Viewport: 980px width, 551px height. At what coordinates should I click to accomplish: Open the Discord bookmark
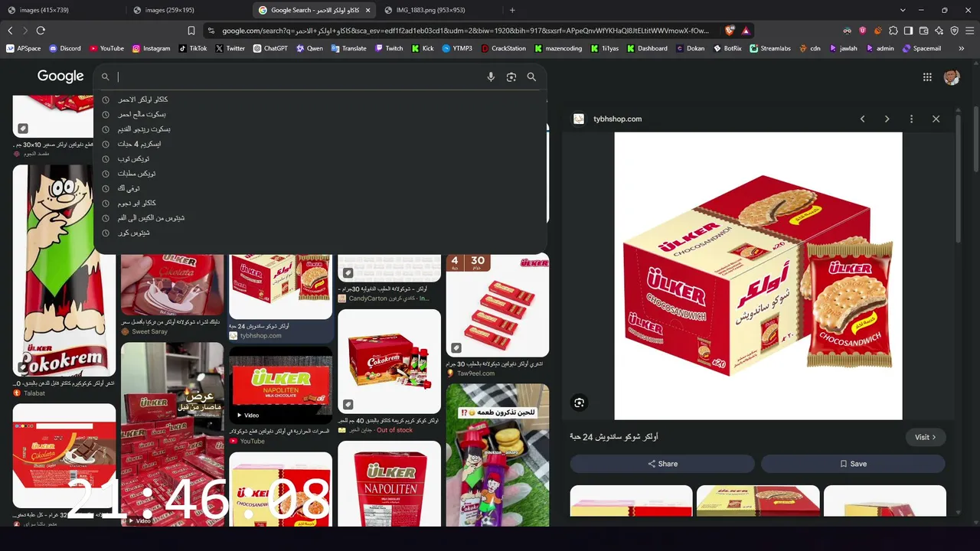tap(65, 48)
